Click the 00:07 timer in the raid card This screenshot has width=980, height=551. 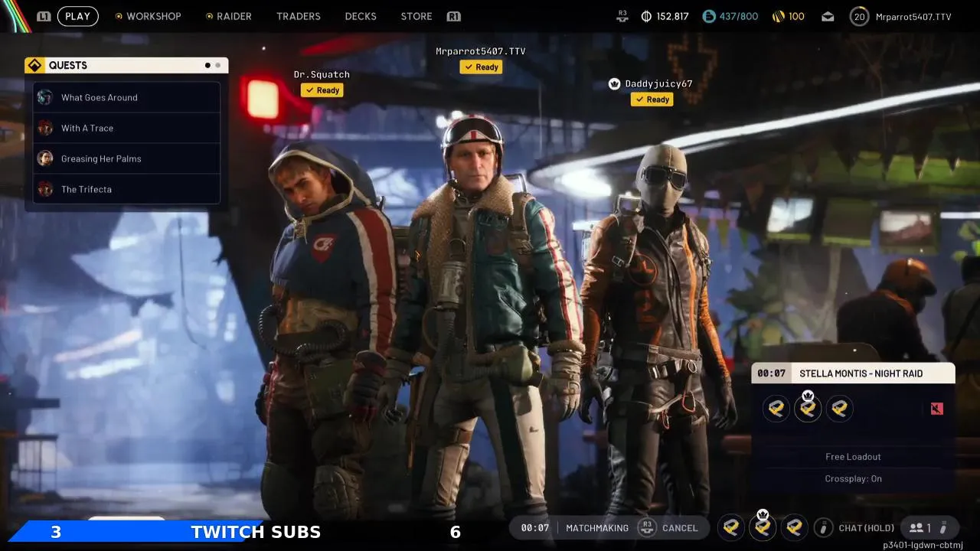pyautogui.click(x=772, y=373)
